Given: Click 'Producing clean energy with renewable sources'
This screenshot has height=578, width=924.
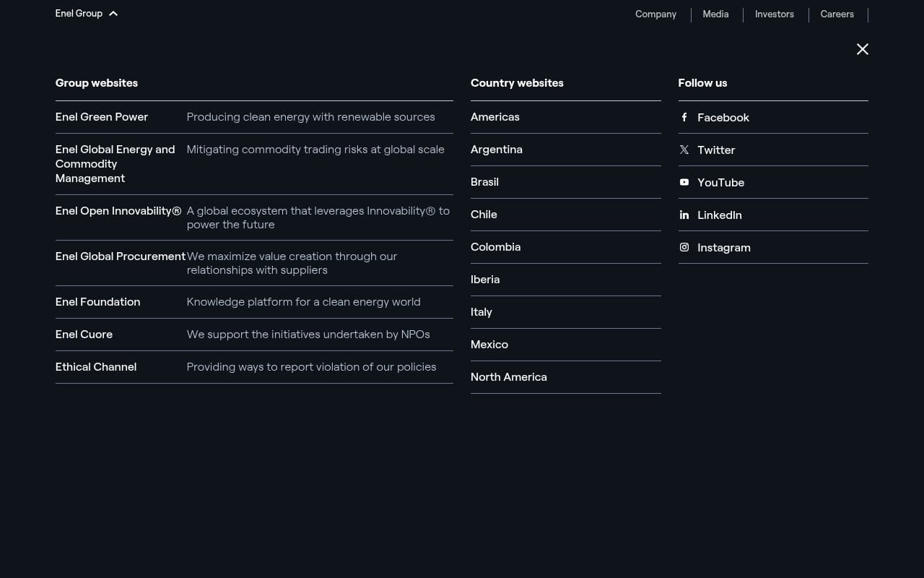Looking at the screenshot, I should click(311, 117).
